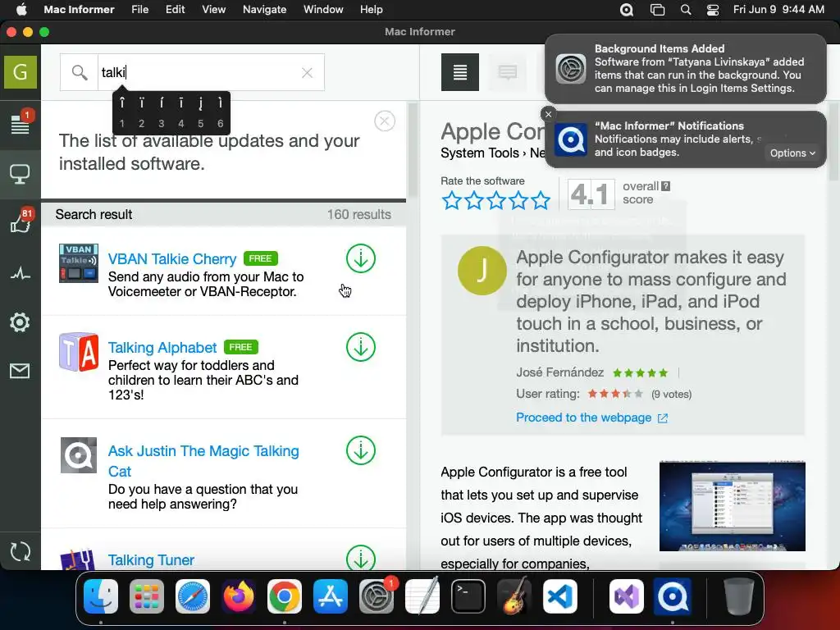Open the Talking Tuner title link

coord(151,559)
